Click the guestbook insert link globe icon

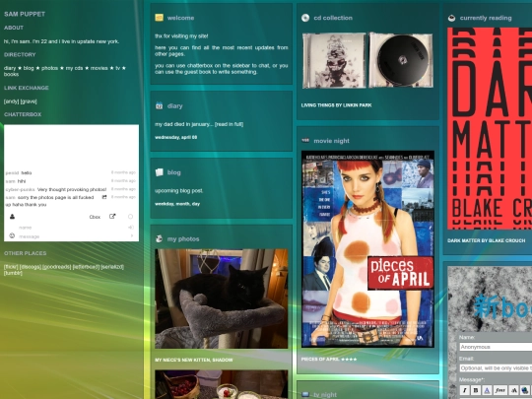click(x=524, y=390)
